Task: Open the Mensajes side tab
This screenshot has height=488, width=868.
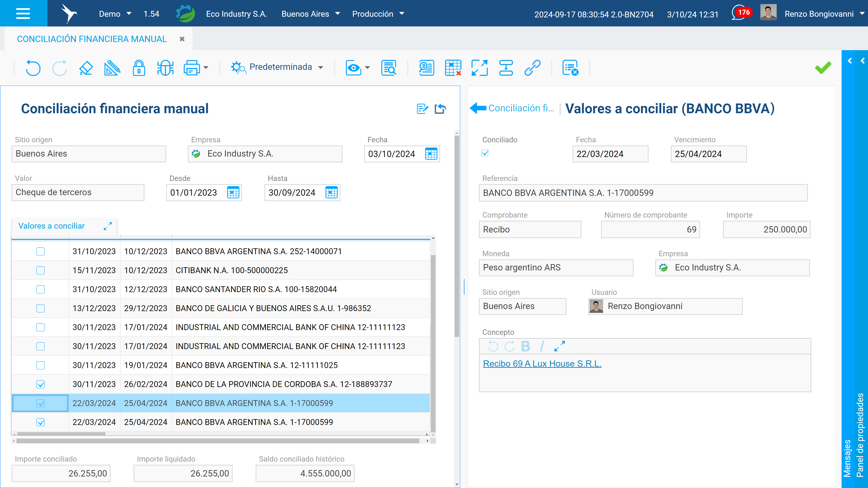Action: [x=847, y=458]
